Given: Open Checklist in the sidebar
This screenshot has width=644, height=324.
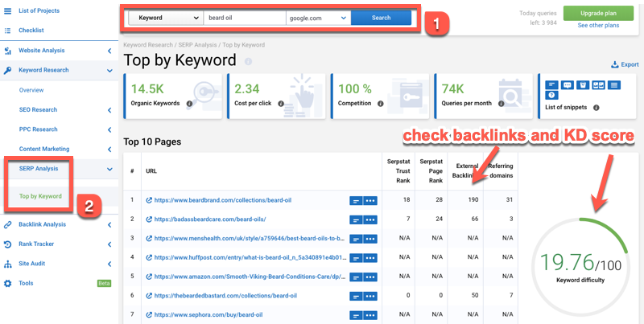Looking at the screenshot, I should click(x=31, y=31).
